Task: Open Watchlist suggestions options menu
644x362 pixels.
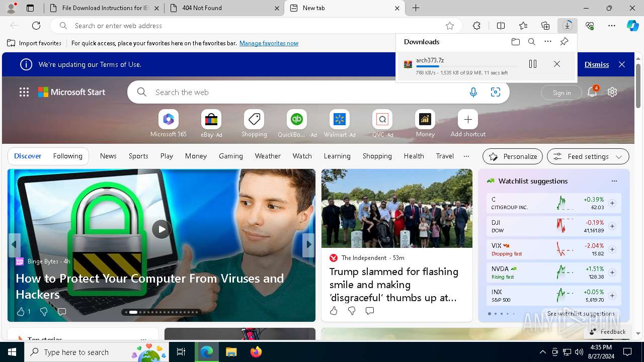Action: click(x=614, y=181)
